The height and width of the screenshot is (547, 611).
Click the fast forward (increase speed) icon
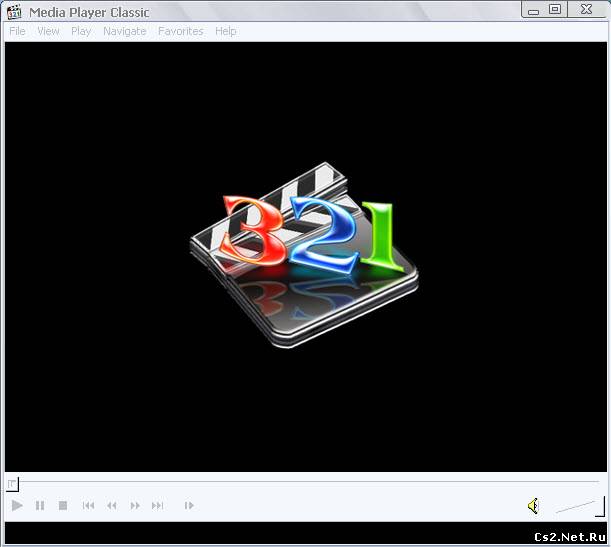click(135, 505)
